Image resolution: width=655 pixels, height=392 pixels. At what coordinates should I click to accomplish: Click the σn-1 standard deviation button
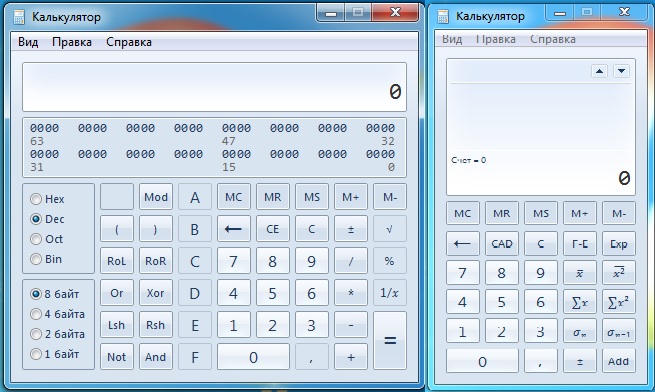(619, 332)
